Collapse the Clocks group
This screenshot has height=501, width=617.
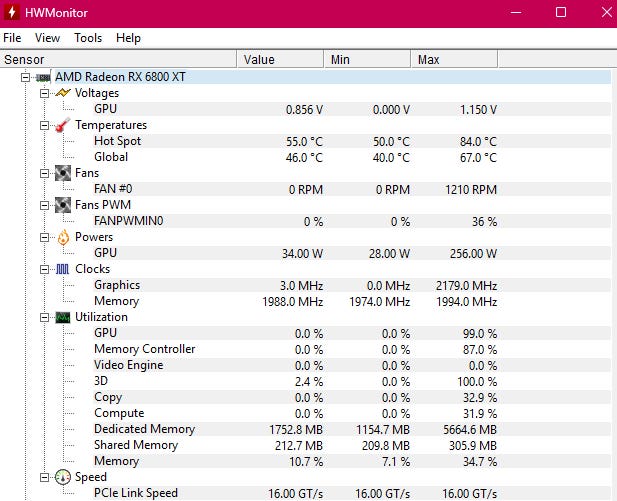coord(44,269)
